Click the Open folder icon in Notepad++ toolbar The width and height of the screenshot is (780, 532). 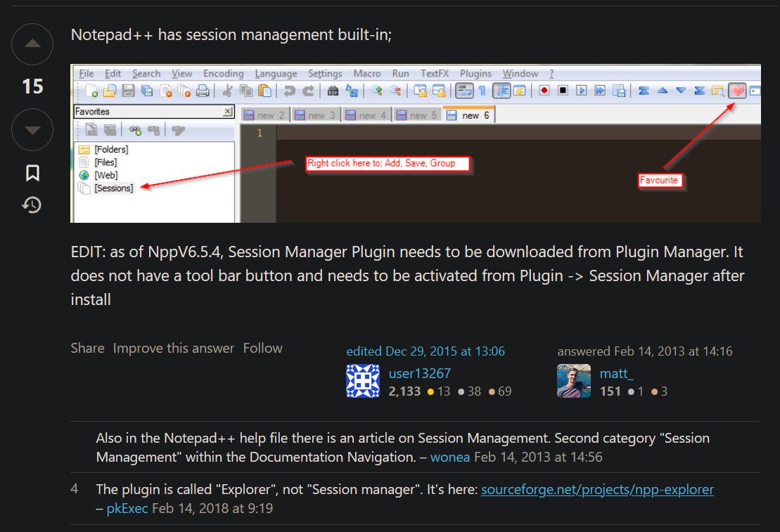(110, 91)
